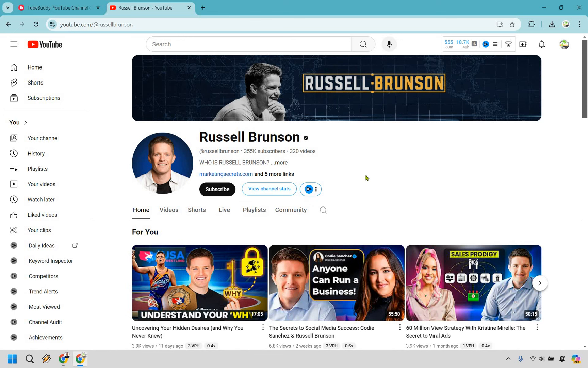The height and width of the screenshot is (368, 588).
Task: Open the tab search dropdown arrow
Action: 8,8
